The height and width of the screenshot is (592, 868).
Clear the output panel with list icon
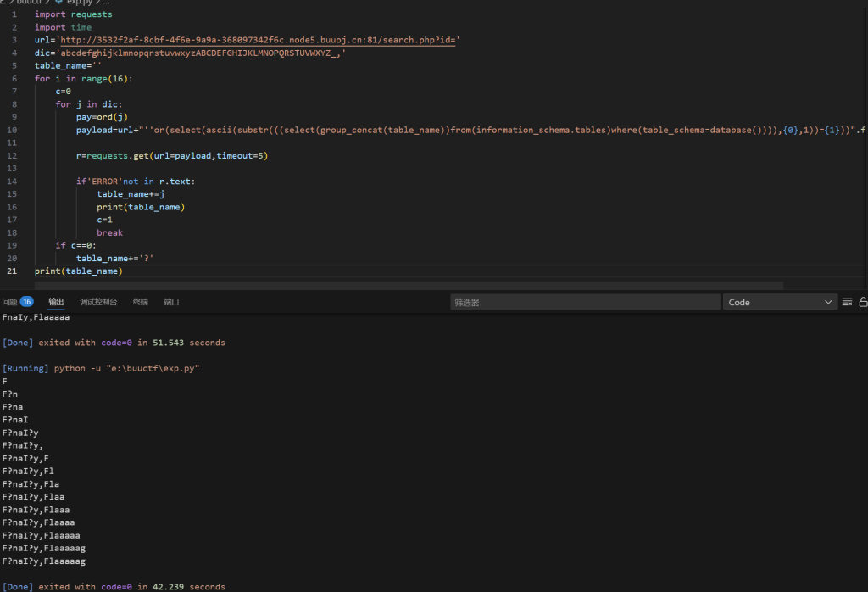click(847, 302)
